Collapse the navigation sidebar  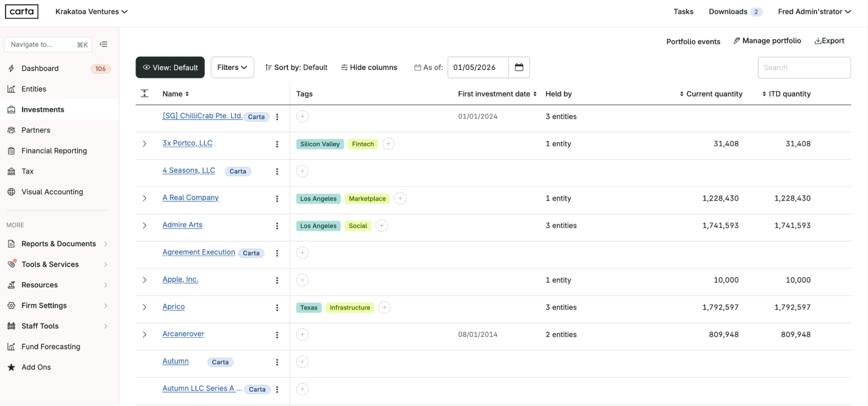point(103,44)
